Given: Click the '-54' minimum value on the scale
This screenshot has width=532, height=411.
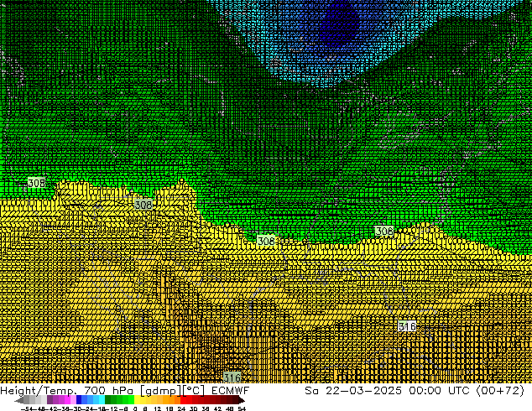Looking at the screenshot, I should pos(27,409).
